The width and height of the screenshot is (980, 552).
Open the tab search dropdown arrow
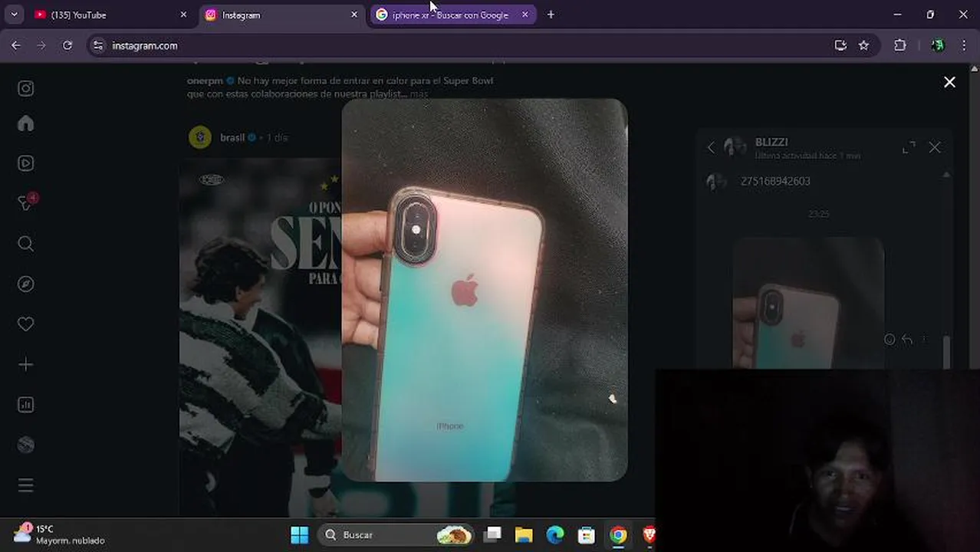(x=14, y=15)
